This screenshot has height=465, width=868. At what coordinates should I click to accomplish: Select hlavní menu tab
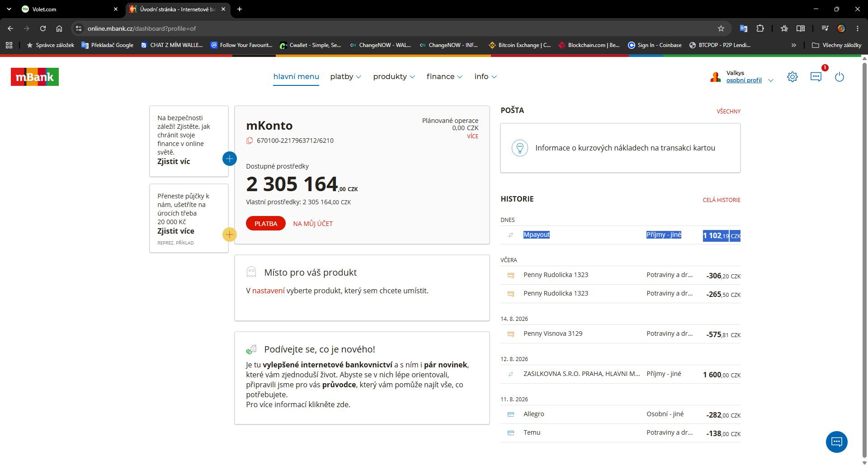[x=296, y=77]
